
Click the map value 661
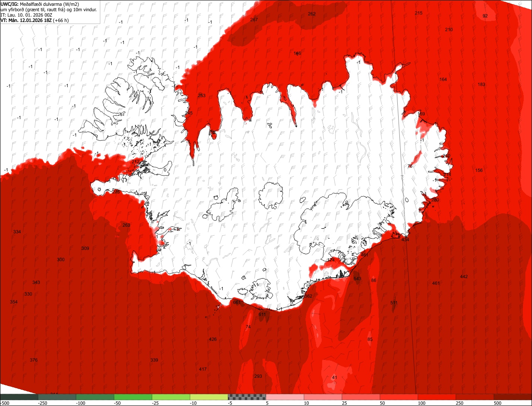[x=237, y=302]
